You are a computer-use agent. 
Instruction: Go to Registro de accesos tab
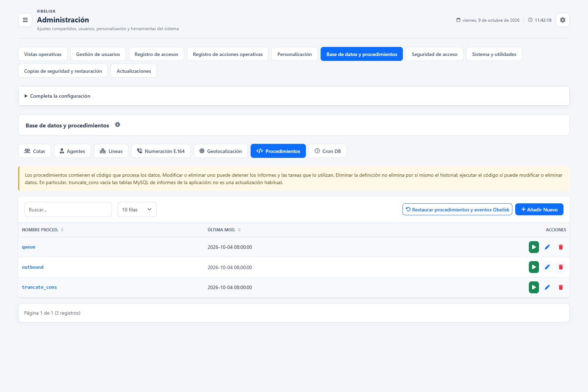coord(156,54)
